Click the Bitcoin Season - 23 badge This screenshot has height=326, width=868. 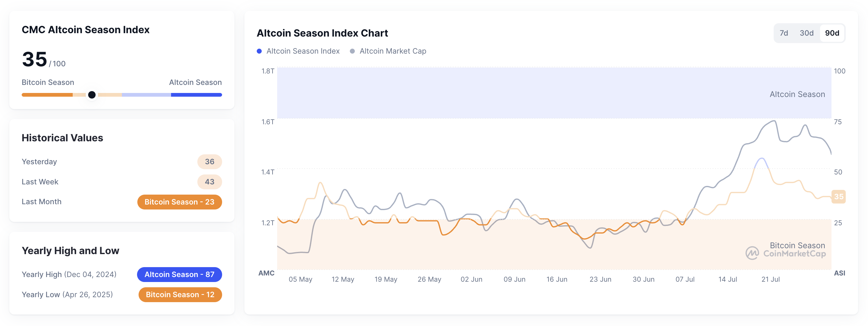[179, 202]
